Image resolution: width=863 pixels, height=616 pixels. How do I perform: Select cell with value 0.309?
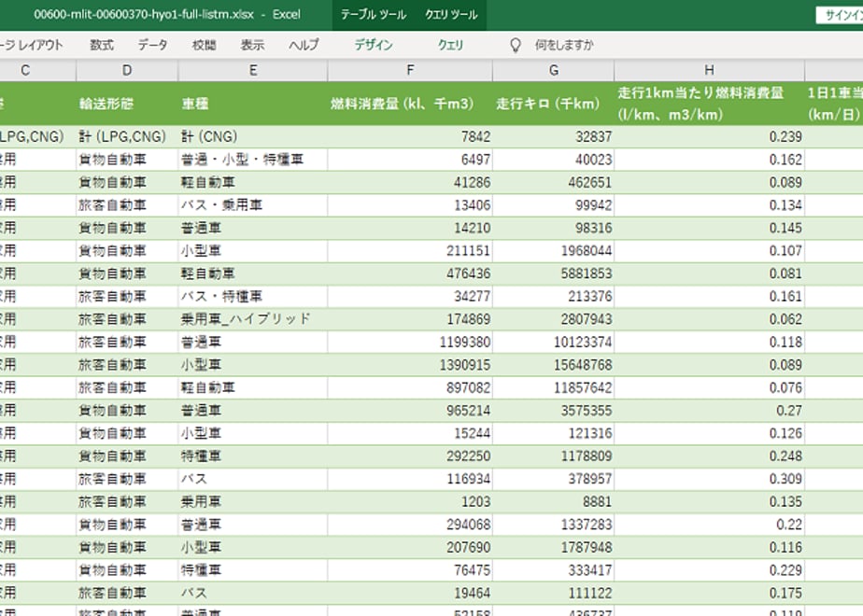(710, 479)
